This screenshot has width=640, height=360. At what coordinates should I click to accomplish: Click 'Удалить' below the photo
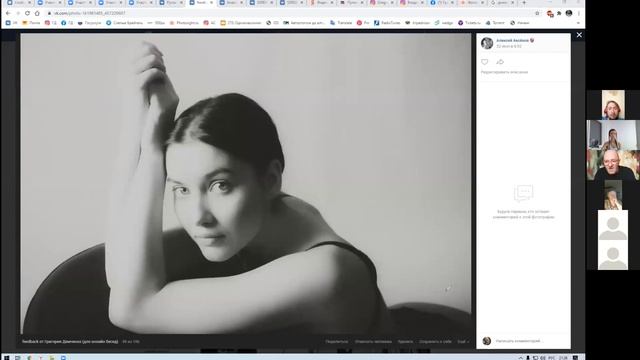tap(405, 342)
